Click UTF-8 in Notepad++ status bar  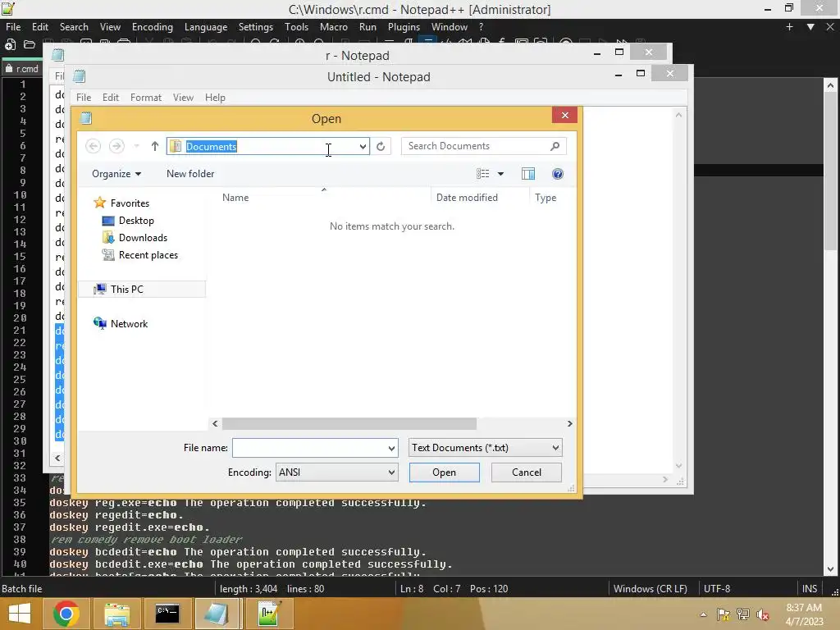[717, 588]
